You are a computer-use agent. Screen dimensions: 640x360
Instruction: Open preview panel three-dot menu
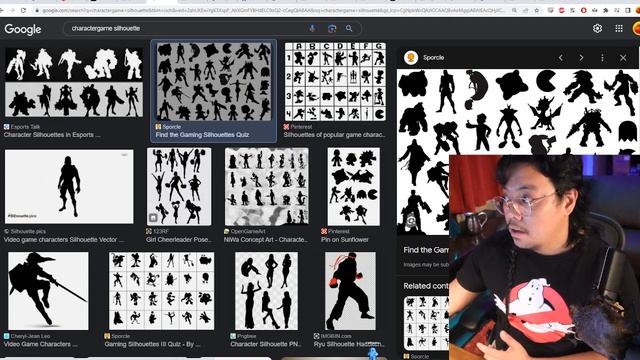(x=602, y=58)
